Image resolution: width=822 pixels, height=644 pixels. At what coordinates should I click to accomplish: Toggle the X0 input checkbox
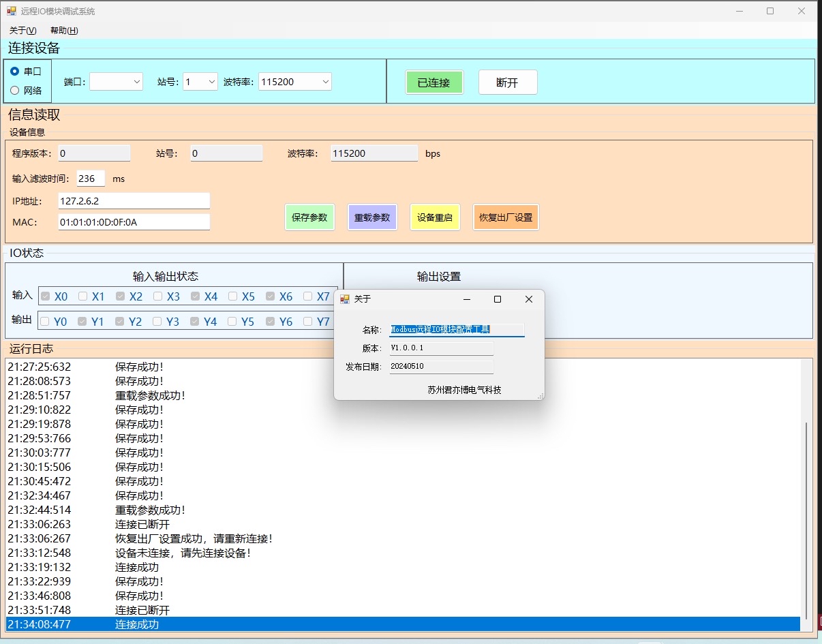pos(46,296)
